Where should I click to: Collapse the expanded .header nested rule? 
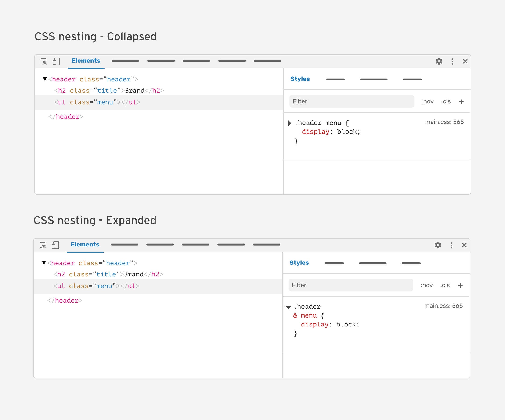[x=288, y=307]
